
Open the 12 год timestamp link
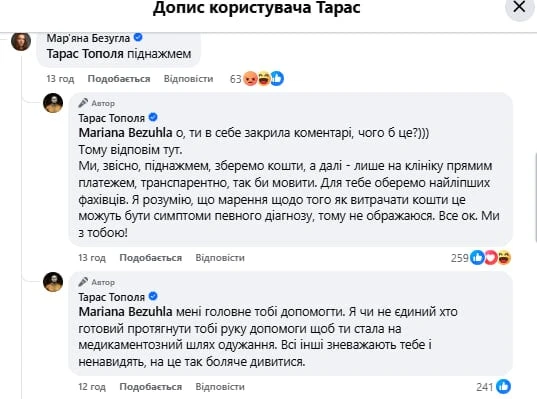(92, 387)
